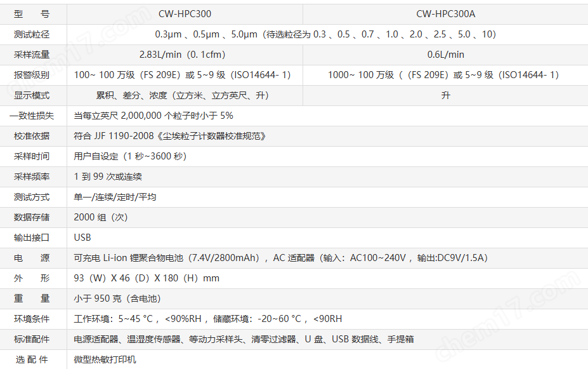Viewport: 588px width, 369px height.
Task: Select the 2000 组 data storage value
Action: tap(101, 217)
